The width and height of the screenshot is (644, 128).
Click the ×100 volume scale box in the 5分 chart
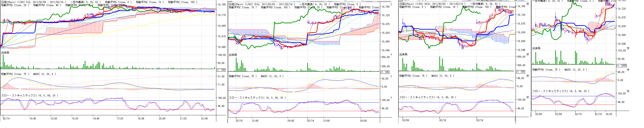(221, 70)
